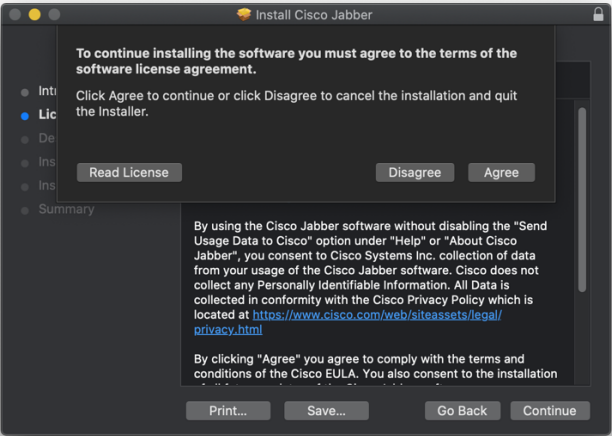This screenshot has height=436, width=612.
Task: Click the 'By using the Cisco Jabber software' paragraph
Action: point(370,278)
